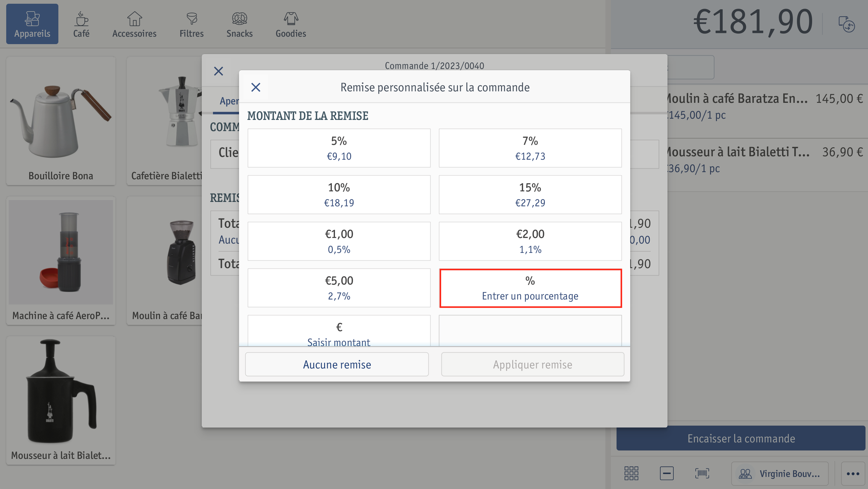The width and height of the screenshot is (868, 489).
Task: Close the Commande 1/2023/0040 window
Action: (218, 71)
